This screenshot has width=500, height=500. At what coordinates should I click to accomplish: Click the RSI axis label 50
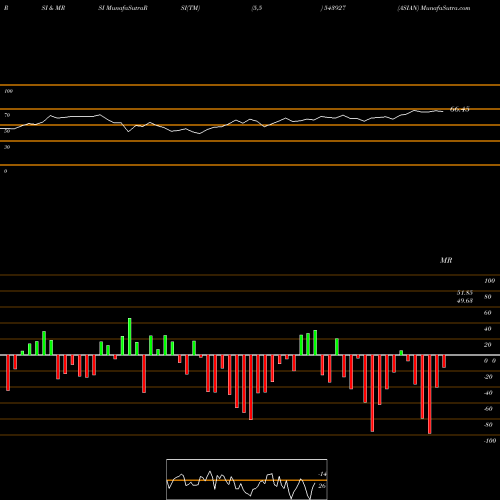click(x=7, y=131)
